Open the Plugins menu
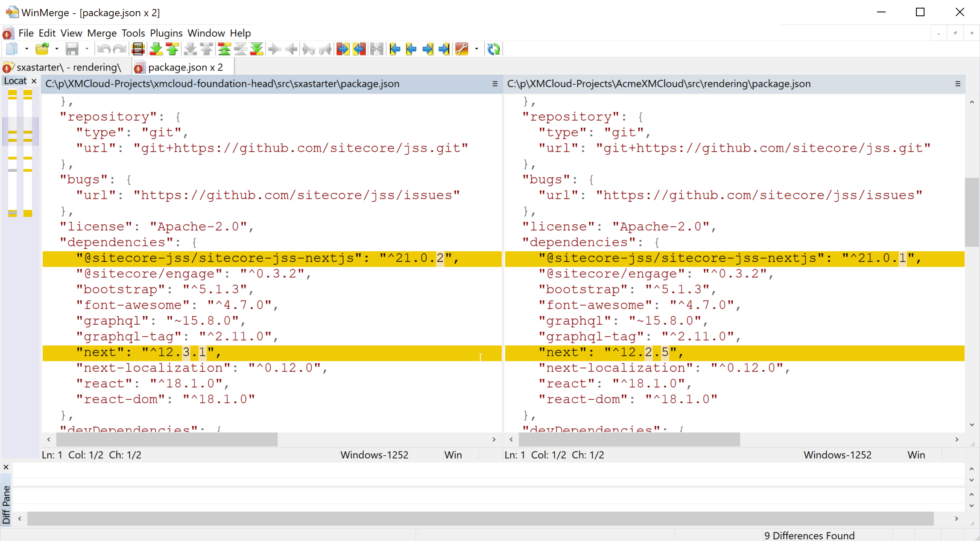The image size is (980, 541). tap(166, 33)
